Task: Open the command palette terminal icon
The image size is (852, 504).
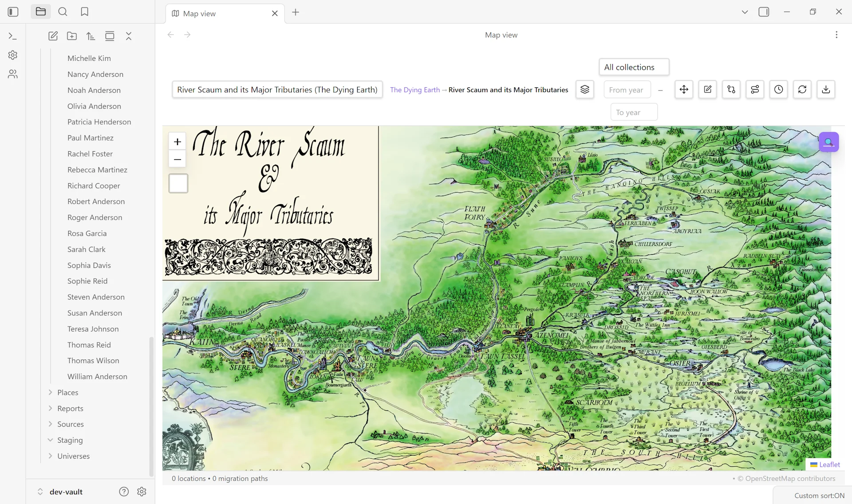Action: 13,36
